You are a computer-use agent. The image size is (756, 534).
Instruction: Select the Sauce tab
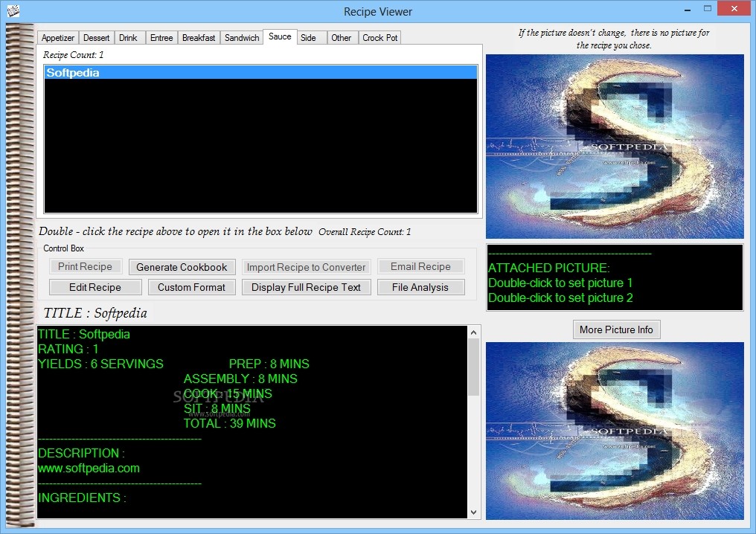pyautogui.click(x=280, y=36)
